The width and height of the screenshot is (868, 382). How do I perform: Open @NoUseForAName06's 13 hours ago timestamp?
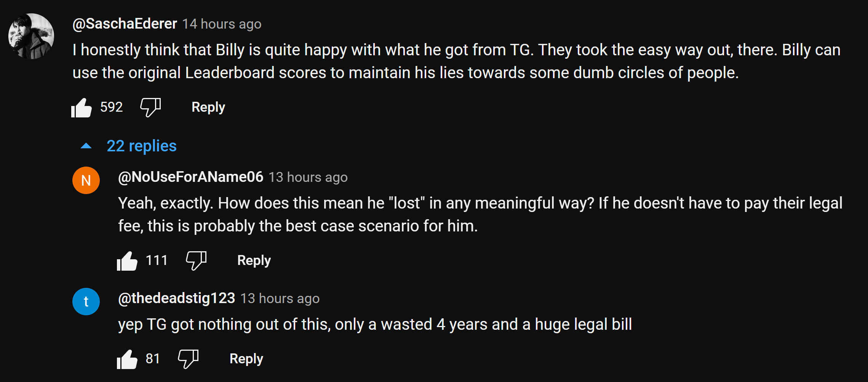(x=308, y=178)
